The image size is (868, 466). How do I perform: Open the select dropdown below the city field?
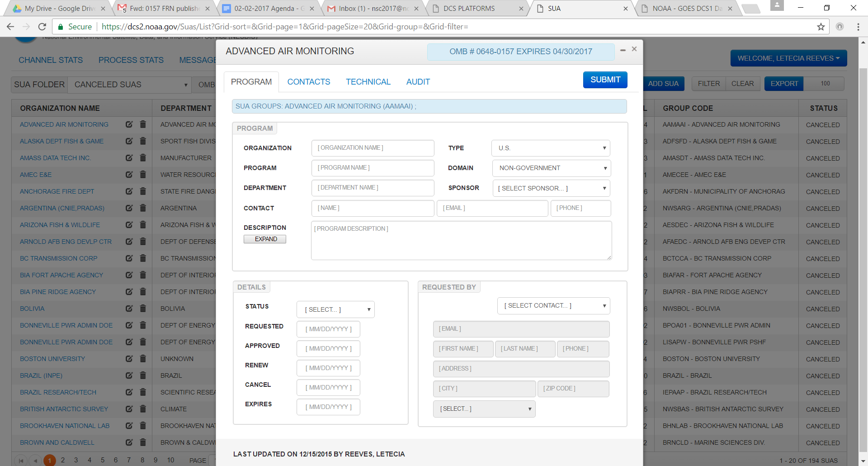pyautogui.click(x=484, y=409)
